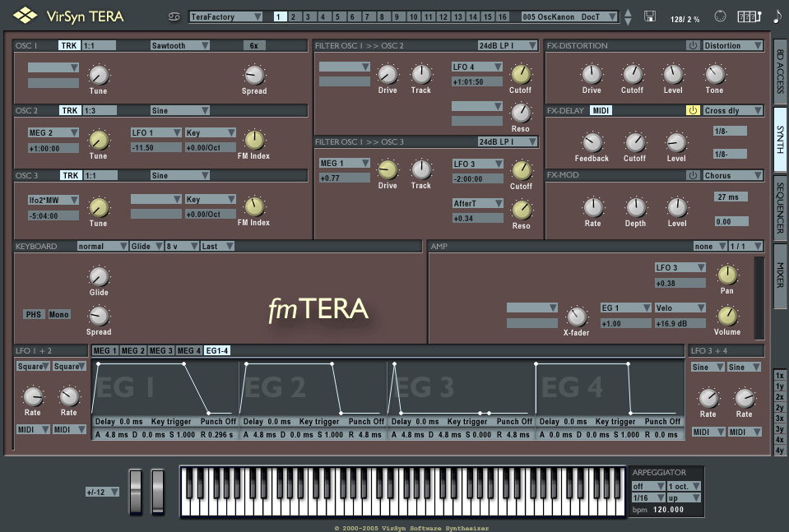Adjust the Keyboard Glide knob

coord(99,276)
